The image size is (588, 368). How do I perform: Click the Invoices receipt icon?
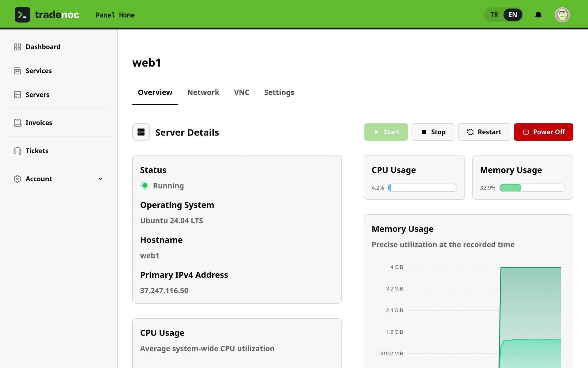17,123
